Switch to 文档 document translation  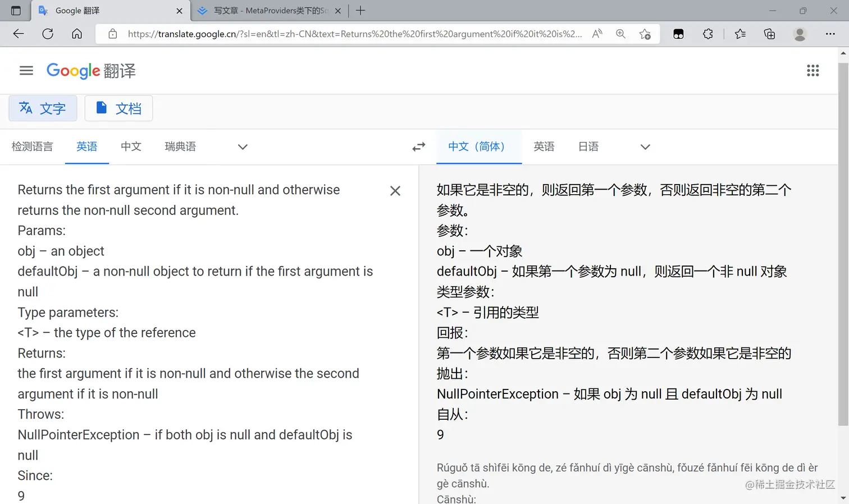click(118, 108)
